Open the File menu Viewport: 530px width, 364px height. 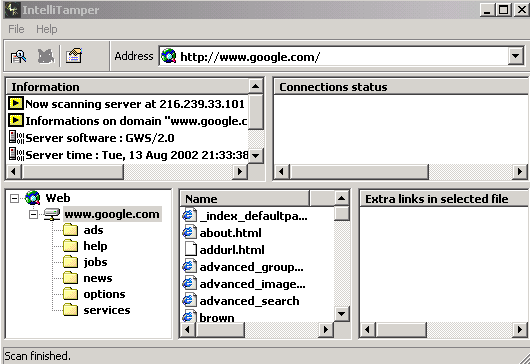point(16,29)
